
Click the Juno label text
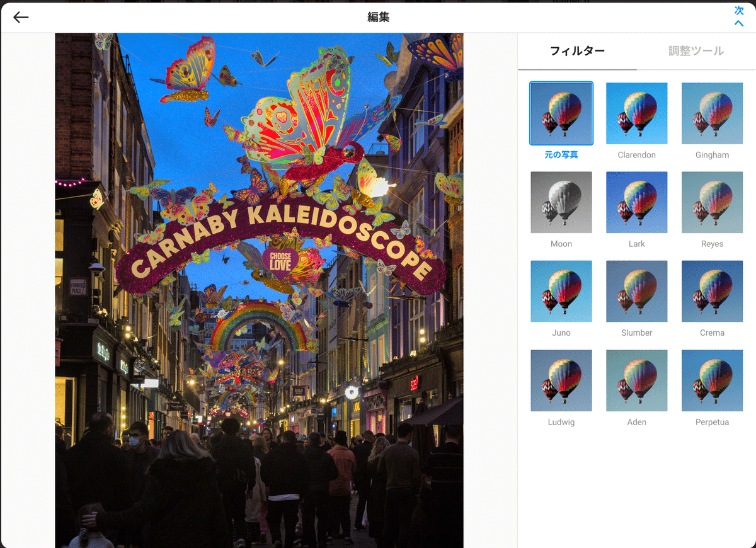[561, 333]
